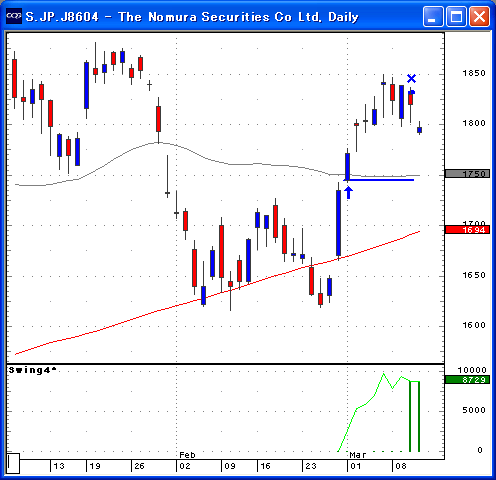Select the gray 1750 price label
The width and height of the screenshot is (496, 480).
[467, 174]
